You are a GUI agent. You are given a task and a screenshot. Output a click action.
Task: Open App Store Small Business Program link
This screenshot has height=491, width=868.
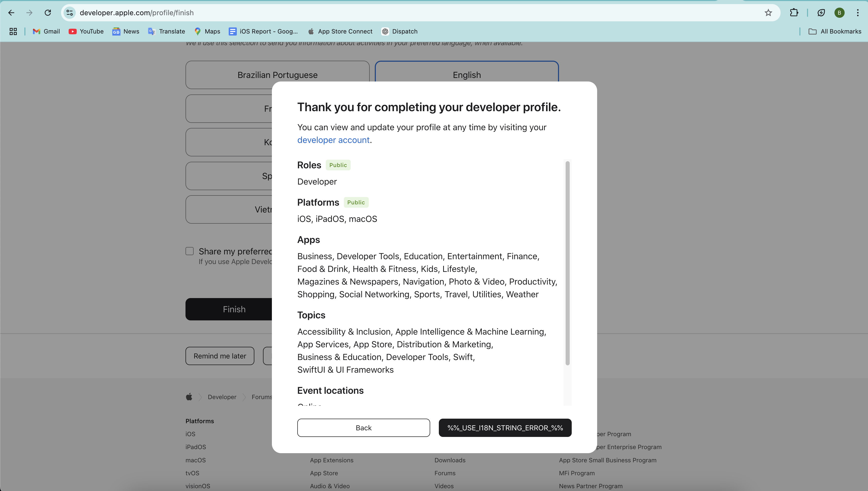(608, 460)
